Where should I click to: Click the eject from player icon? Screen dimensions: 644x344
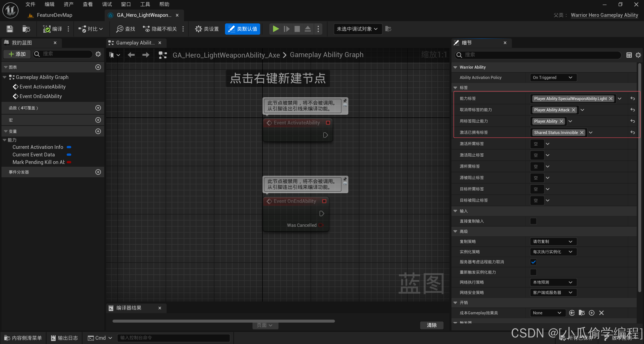308,29
